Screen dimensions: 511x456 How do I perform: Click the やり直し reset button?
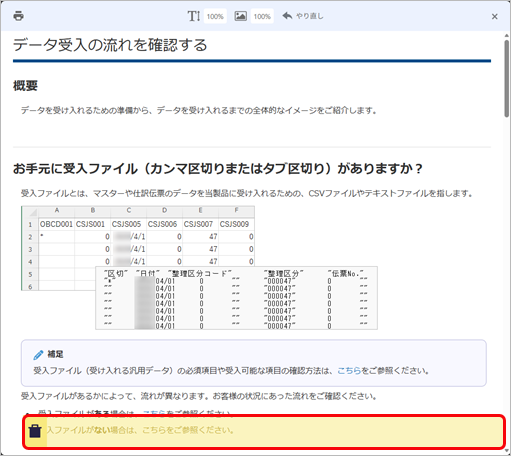click(x=303, y=16)
